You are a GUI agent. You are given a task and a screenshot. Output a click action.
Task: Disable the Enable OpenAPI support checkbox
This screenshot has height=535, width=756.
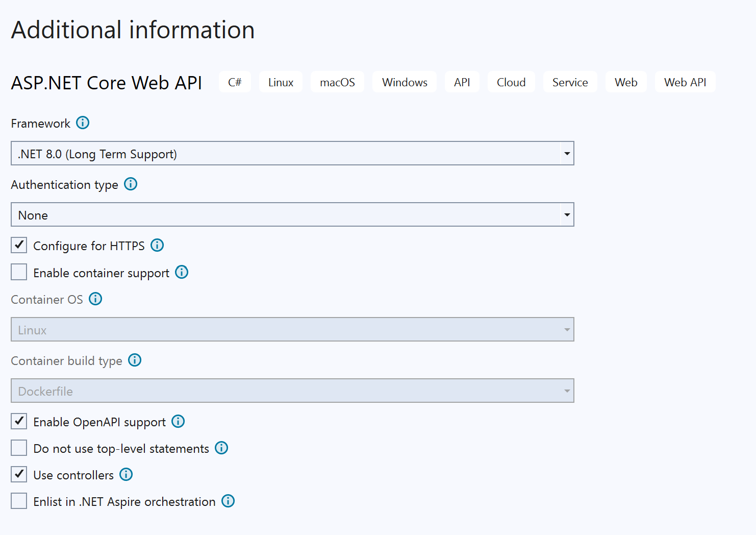[19, 422]
